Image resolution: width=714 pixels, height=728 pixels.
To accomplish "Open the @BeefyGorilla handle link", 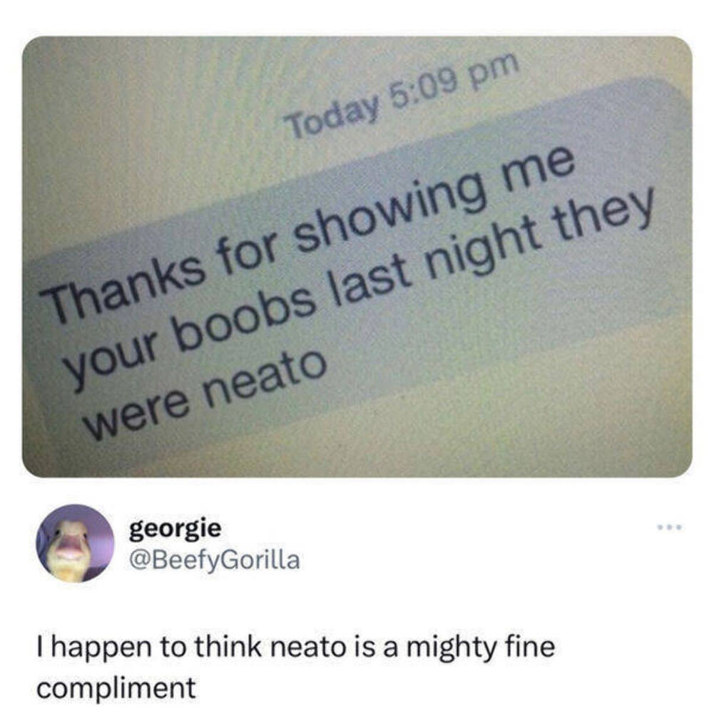I will [x=215, y=560].
